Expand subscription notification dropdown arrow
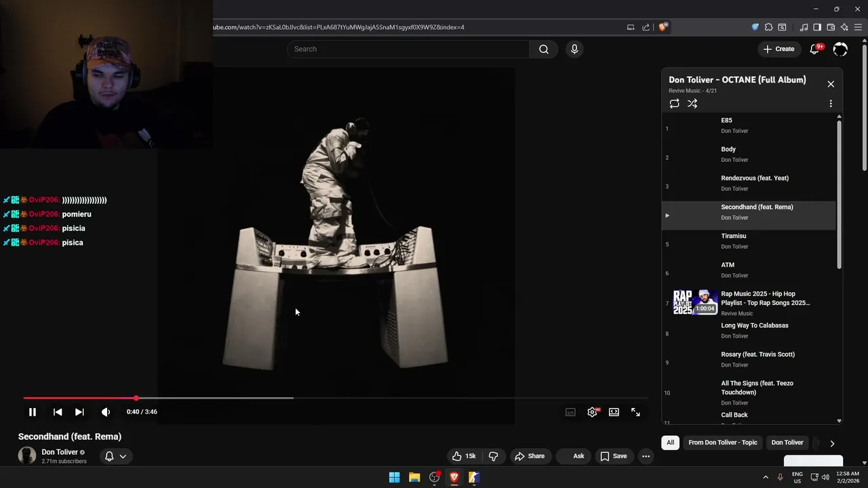The width and height of the screenshot is (868, 488). (123, 456)
